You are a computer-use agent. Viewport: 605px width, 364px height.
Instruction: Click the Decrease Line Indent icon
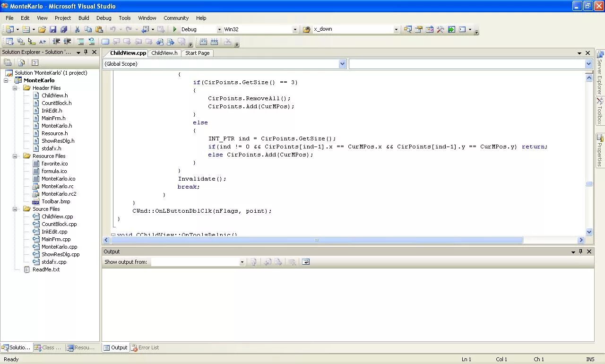(x=56, y=42)
